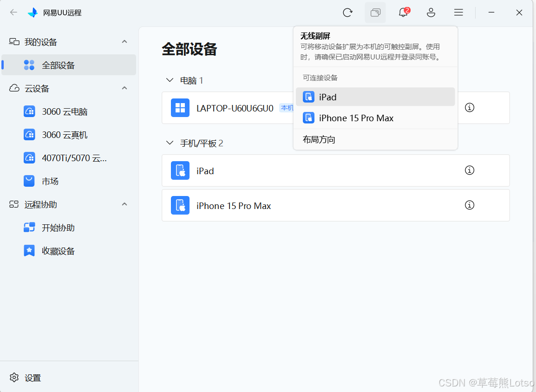Click the LAPTOP-U60U6GU0 Windows icon

pos(180,108)
